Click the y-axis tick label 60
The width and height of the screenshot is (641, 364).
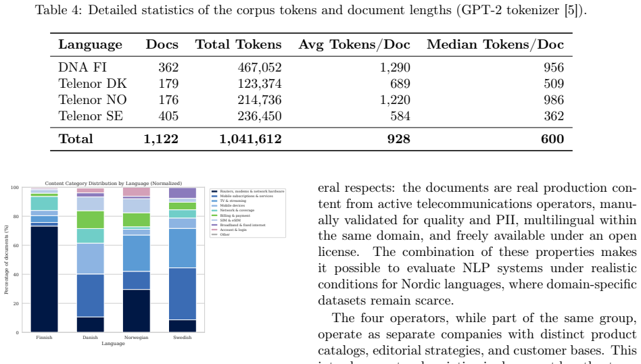[16, 246]
